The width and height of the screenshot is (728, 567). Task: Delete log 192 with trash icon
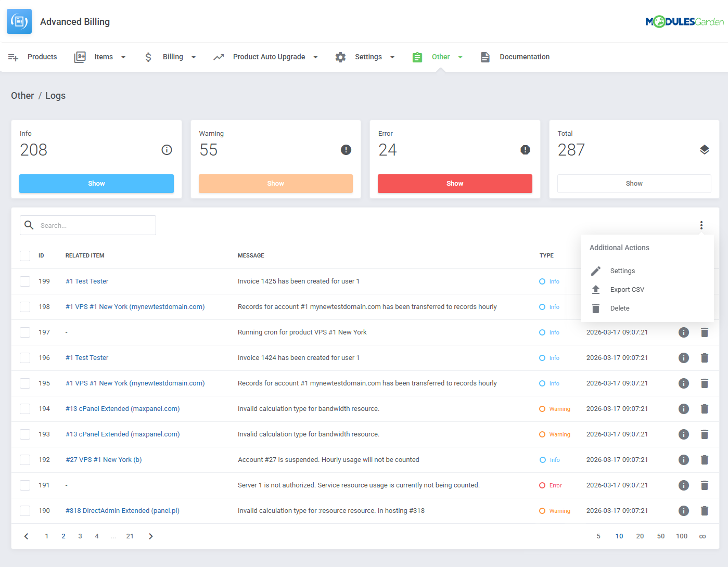coord(705,460)
